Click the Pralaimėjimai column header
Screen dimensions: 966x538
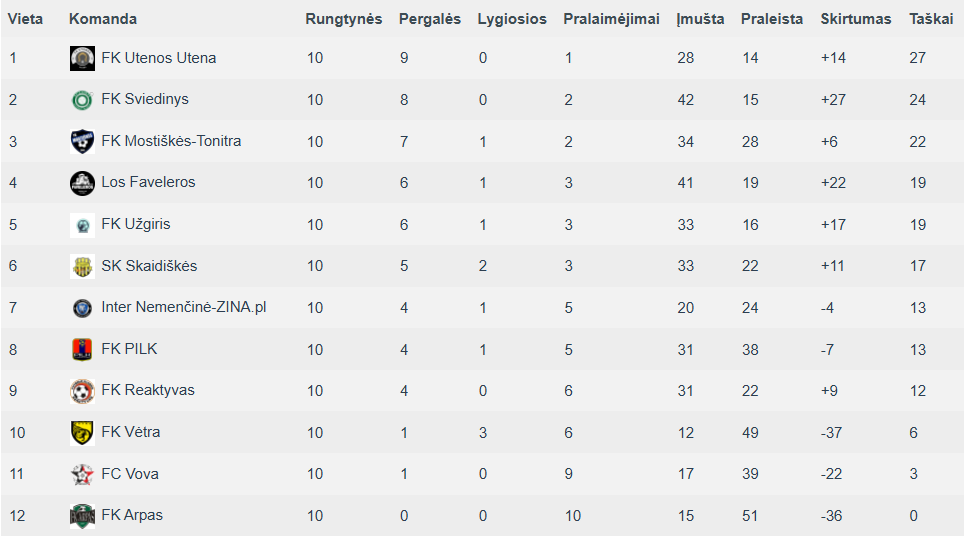point(611,19)
